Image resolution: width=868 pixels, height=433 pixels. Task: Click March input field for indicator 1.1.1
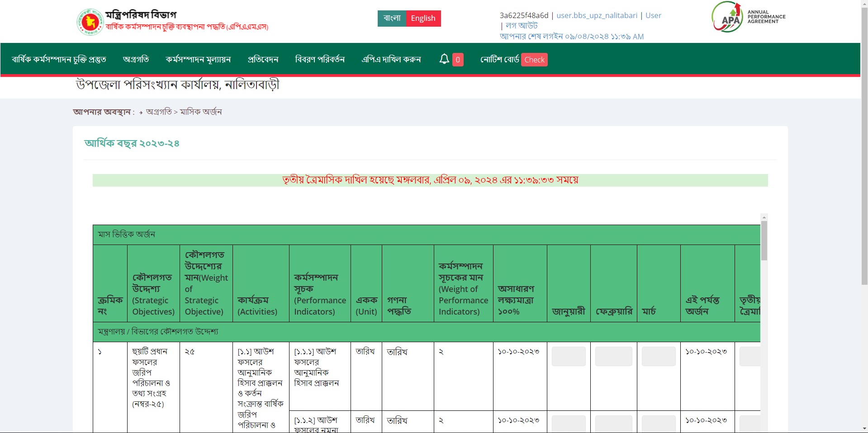658,356
